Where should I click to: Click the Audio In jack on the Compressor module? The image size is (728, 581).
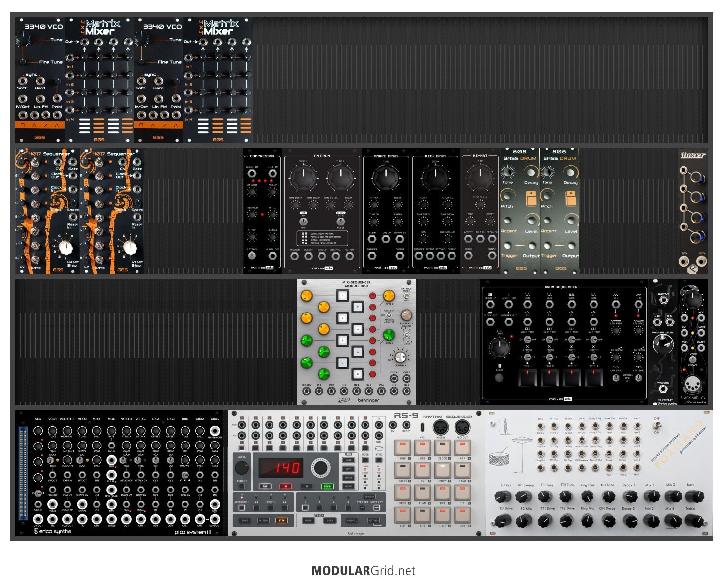tap(252, 174)
